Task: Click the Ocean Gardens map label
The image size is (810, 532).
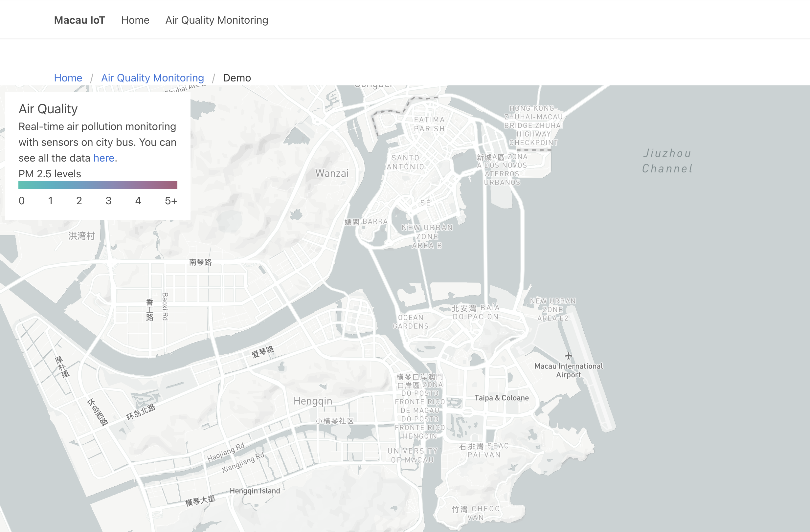Action: point(411,321)
